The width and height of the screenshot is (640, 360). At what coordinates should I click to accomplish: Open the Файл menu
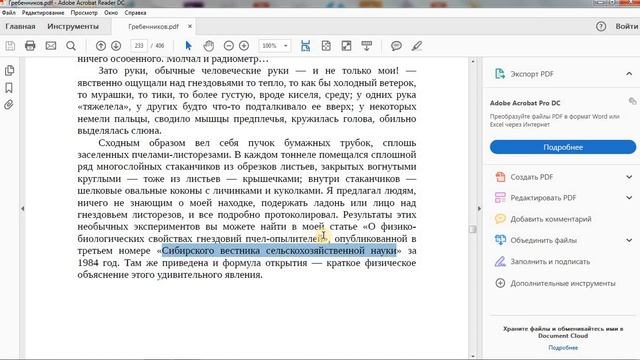pos(9,13)
